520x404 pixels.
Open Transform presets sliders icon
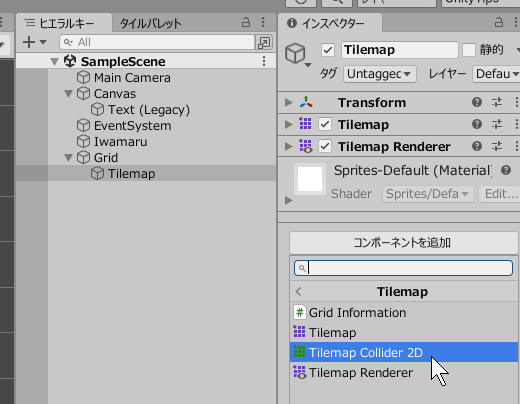click(497, 102)
